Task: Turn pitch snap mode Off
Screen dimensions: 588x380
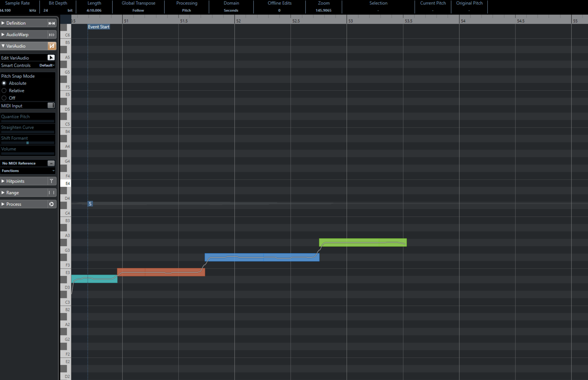Action: [4, 98]
